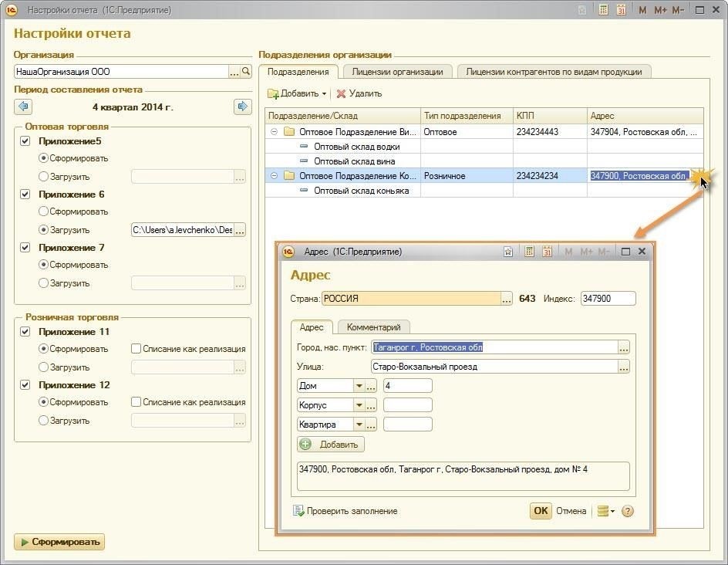728x565 pixels.
Task: Open calendar in main window title bar
Action: [622, 10]
